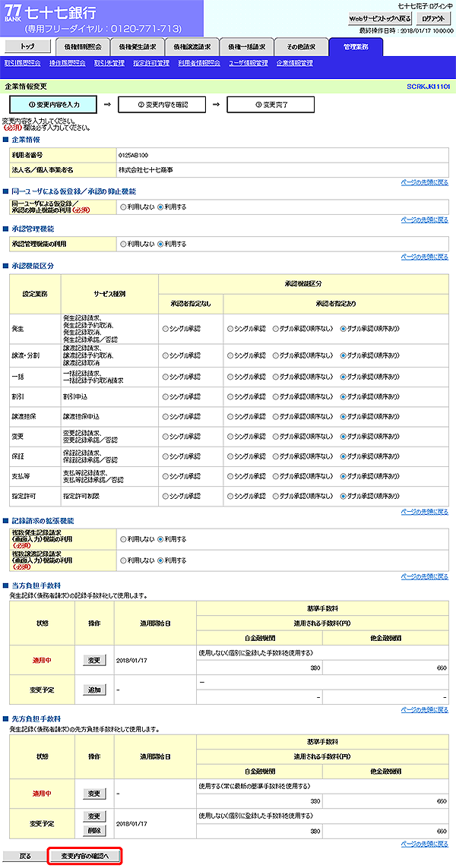This screenshot has height=868, width=456.
Task: Select 利用しない for 複数譲渡記録請求 機能
Action: [x=123, y=560]
